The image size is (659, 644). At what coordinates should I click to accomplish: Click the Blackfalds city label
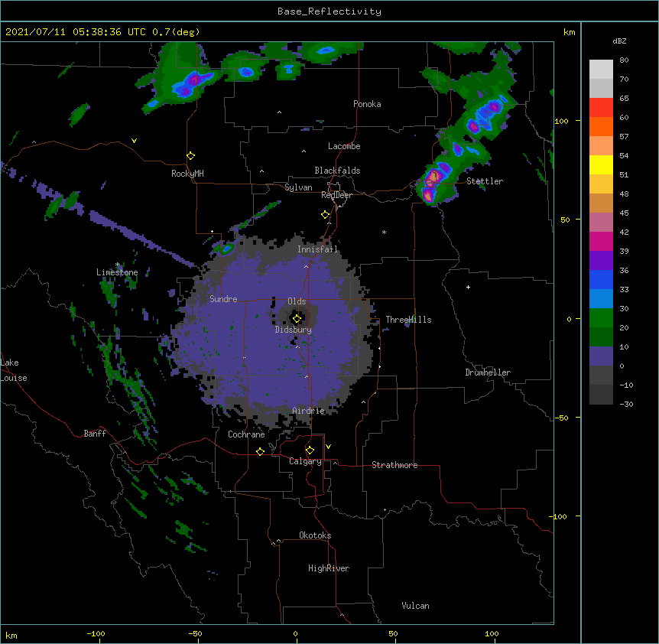(337, 171)
